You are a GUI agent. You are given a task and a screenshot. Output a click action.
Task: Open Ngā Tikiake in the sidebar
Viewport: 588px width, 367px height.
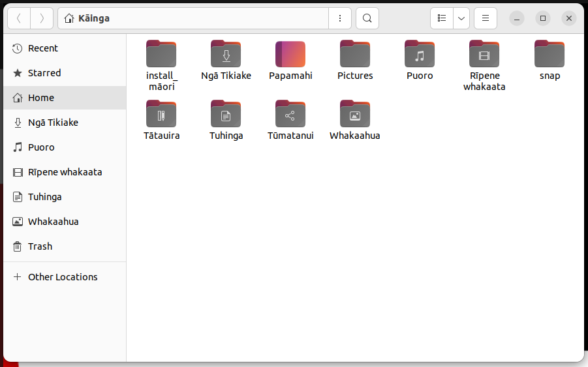(x=65, y=123)
